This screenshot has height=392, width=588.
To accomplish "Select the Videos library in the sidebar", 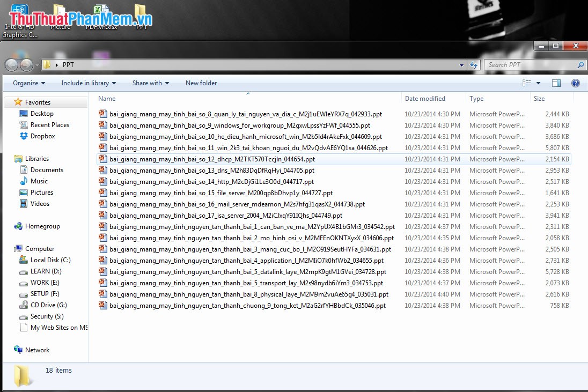I will click(40, 204).
